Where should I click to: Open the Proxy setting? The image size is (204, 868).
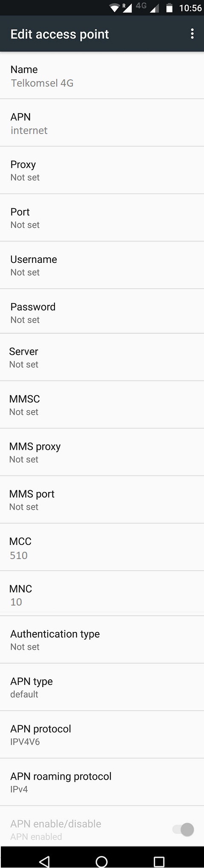click(x=102, y=170)
